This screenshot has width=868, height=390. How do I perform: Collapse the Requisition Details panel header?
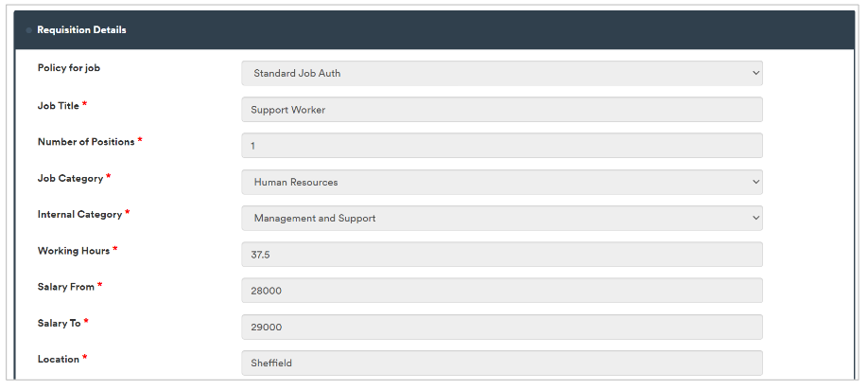(x=81, y=30)
